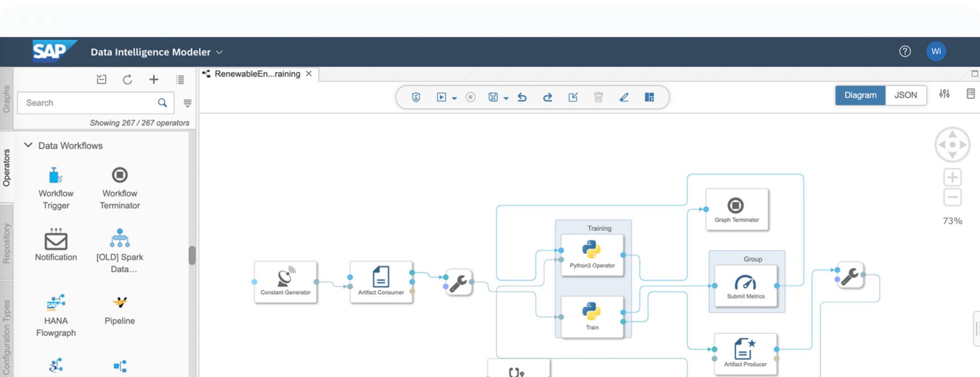Click the auto layout icon
980x377 pixels.
pos(649,97)
